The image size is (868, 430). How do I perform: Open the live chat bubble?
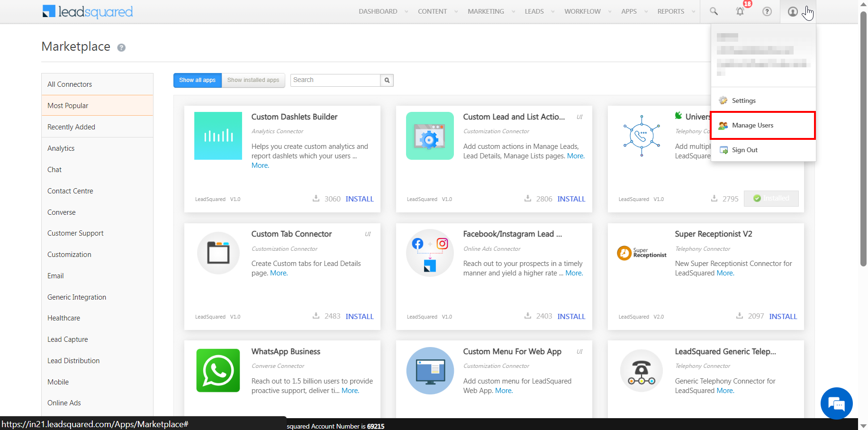pyautogui.click(x=836, y=403)
